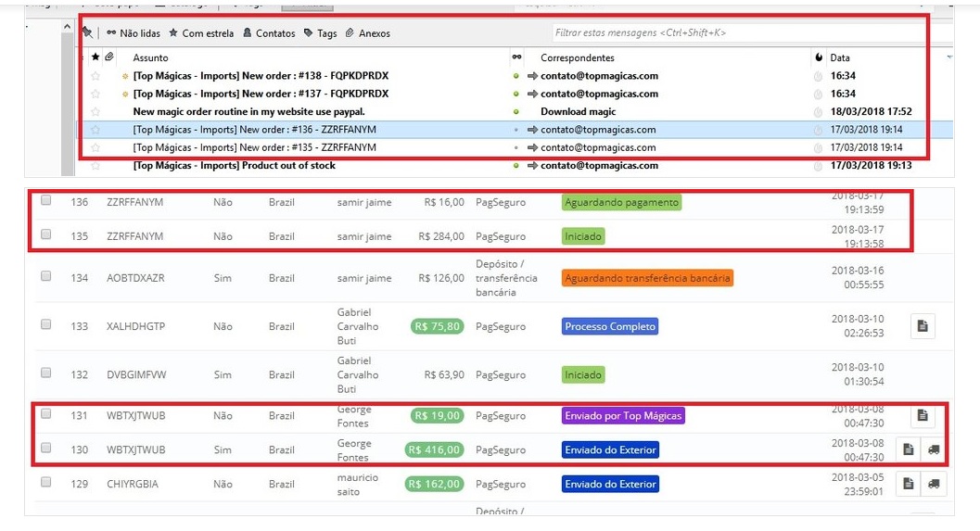Check the box for order 136
Viewport: 980px width, 531px height.
pyautogui.click(x=45, y=200)
